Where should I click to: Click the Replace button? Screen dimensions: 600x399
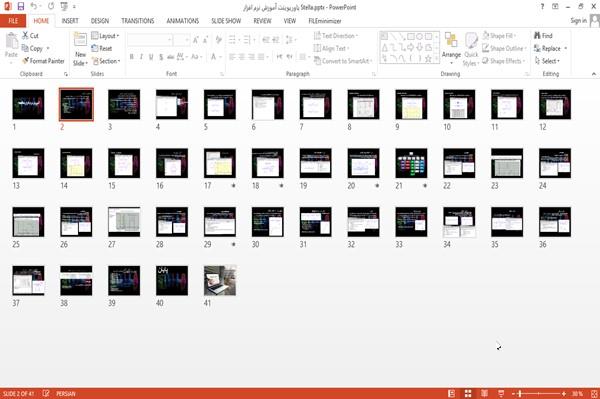[548, 48]
